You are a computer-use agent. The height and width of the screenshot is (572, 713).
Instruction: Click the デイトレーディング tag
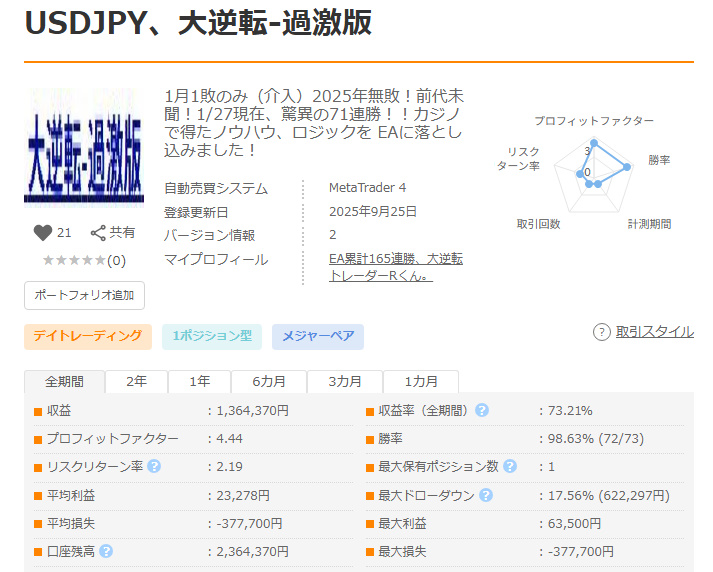coord(88,337)
